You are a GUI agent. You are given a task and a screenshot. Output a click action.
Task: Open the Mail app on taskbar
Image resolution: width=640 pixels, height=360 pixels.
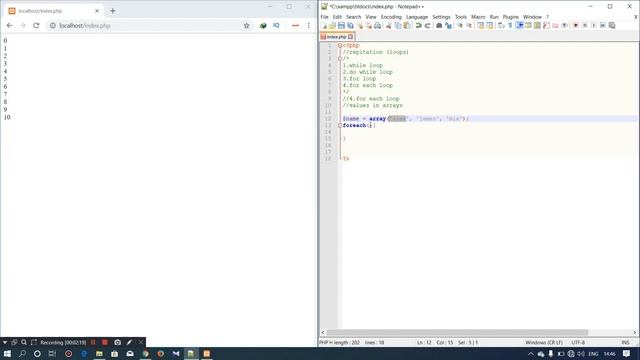click(x=130, y=353)
